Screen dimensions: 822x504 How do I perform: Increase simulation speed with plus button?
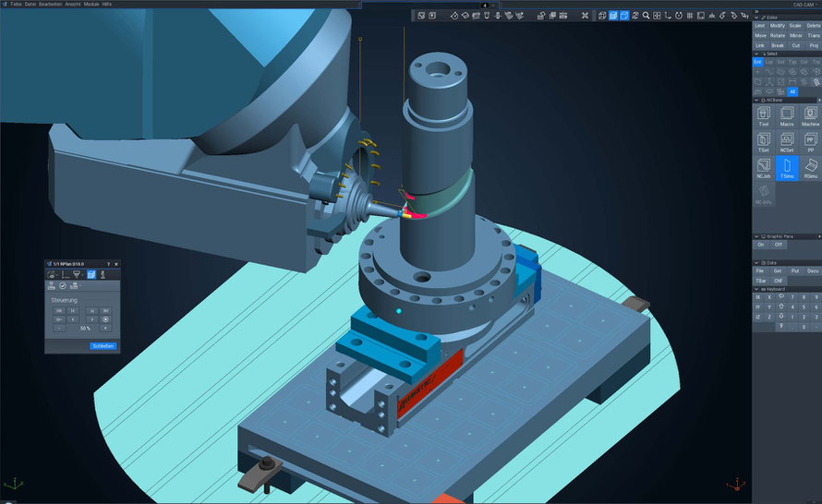105,328
